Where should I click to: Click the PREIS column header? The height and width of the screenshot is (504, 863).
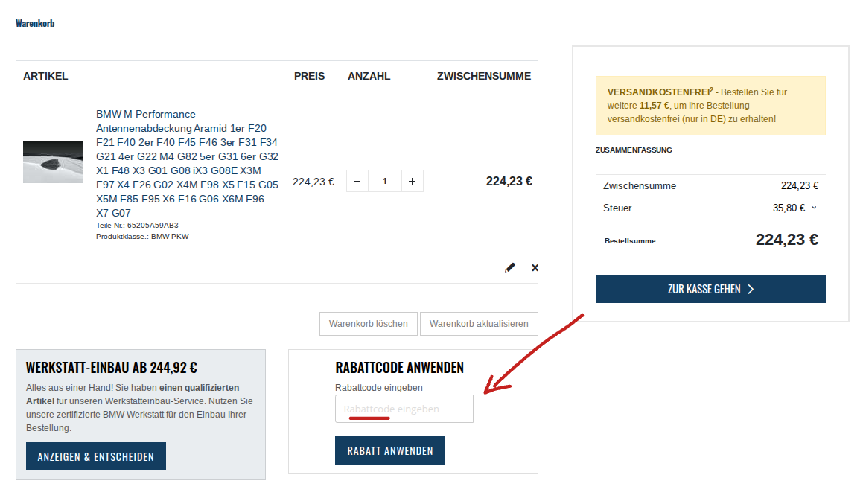click(309, 77)
